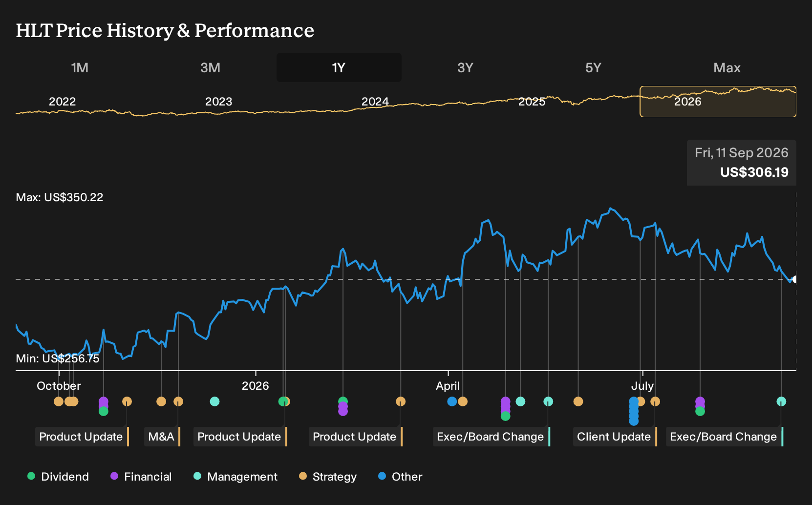Click the teal Management dot before the 2026 axis tick

[214, 401]
